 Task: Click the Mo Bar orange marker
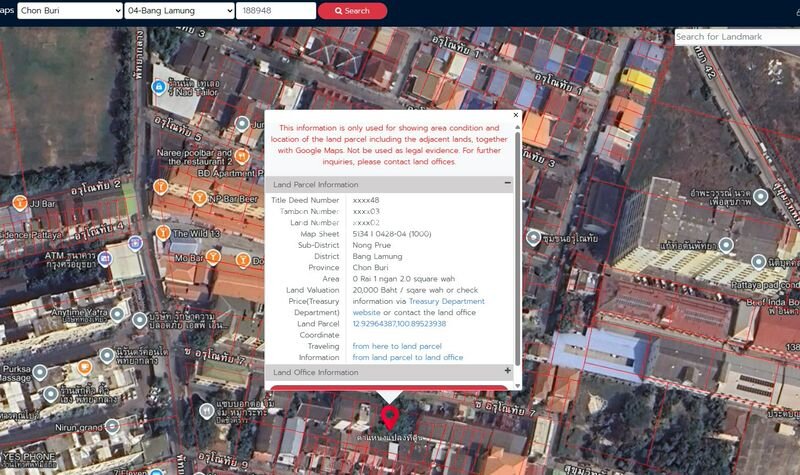(213, 257)
